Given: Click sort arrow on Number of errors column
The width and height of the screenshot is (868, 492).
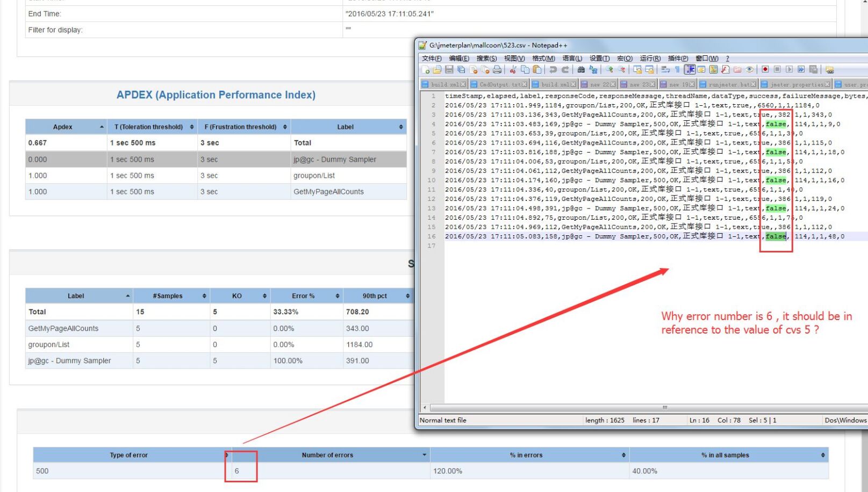Looking at the screenshot, I should click(x=424, y=455).
